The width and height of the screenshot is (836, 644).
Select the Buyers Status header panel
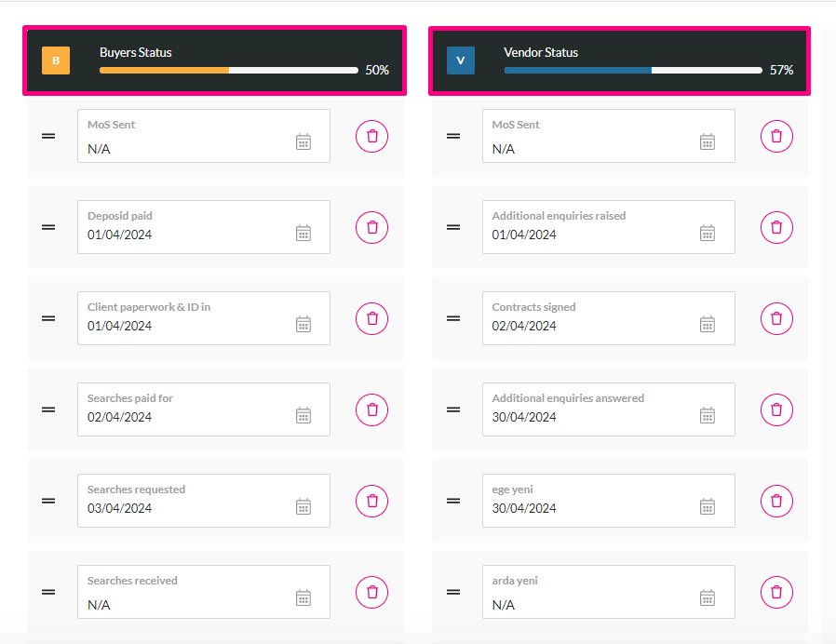coord(215,60)
